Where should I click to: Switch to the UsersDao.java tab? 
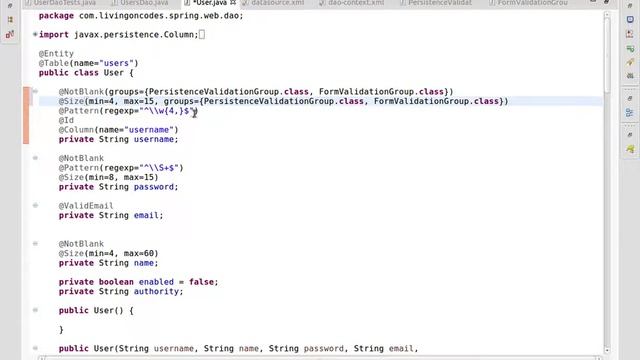point(140,3)
